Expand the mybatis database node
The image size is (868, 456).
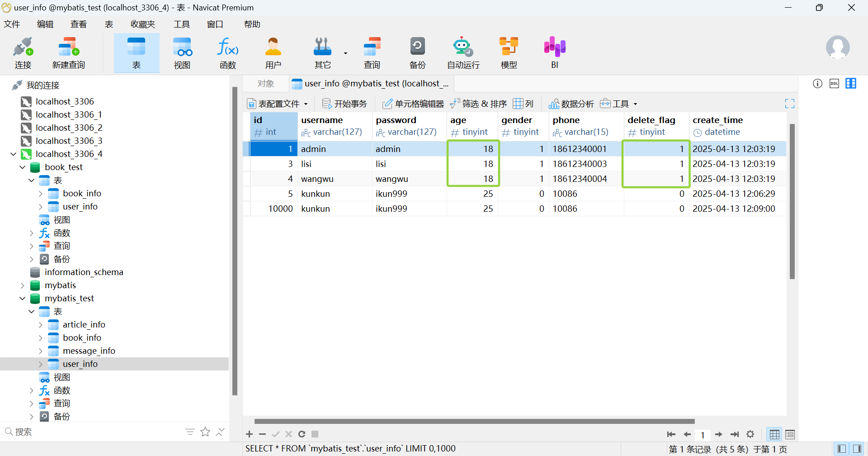pyautogui.click(x=23, y=285)
